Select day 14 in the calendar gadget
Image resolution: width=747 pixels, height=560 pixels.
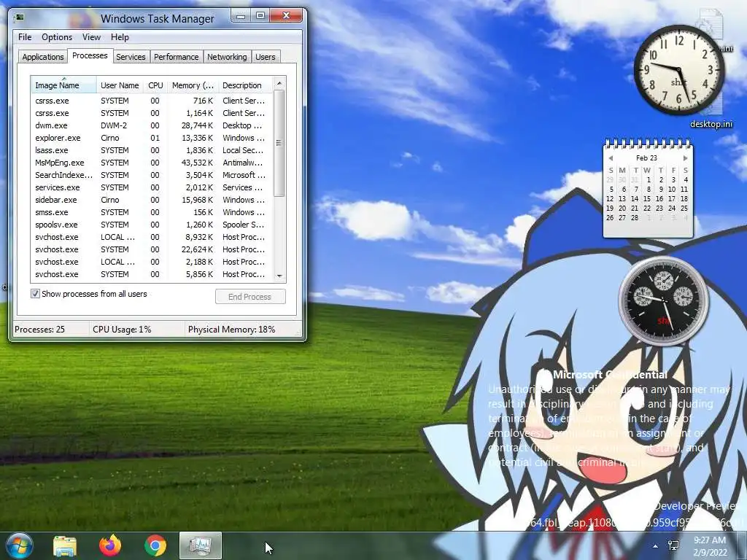tap(635, 199)
